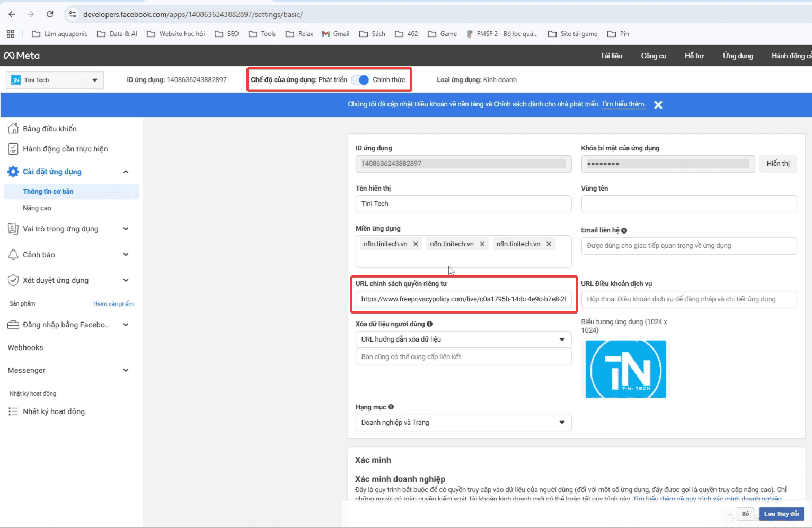Expand Messenger product
Image resolution: width=812 pixels, height=528 pixels.
tap(126, 370)
